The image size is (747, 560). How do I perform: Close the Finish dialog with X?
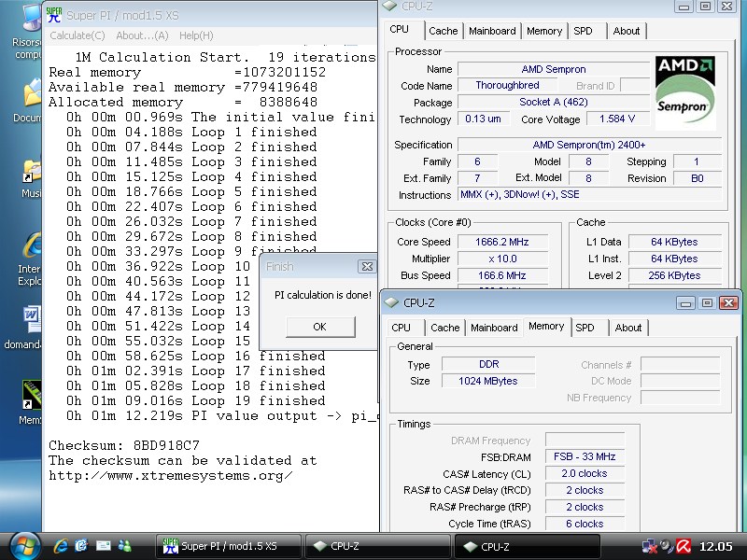click(x=367, y=266)
